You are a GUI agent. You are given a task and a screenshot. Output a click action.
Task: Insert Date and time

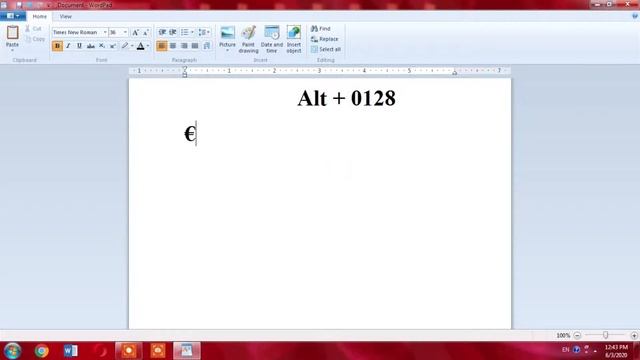click(x=272, y=39)
